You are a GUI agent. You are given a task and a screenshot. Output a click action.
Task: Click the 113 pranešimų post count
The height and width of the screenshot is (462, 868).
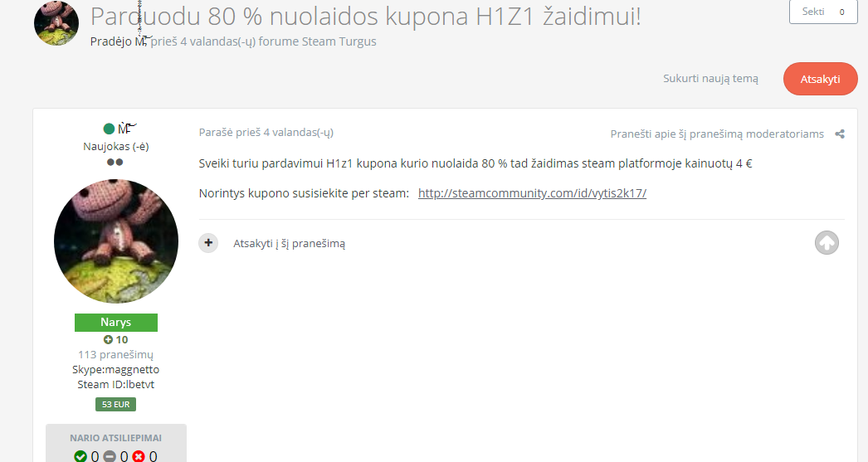115,355
